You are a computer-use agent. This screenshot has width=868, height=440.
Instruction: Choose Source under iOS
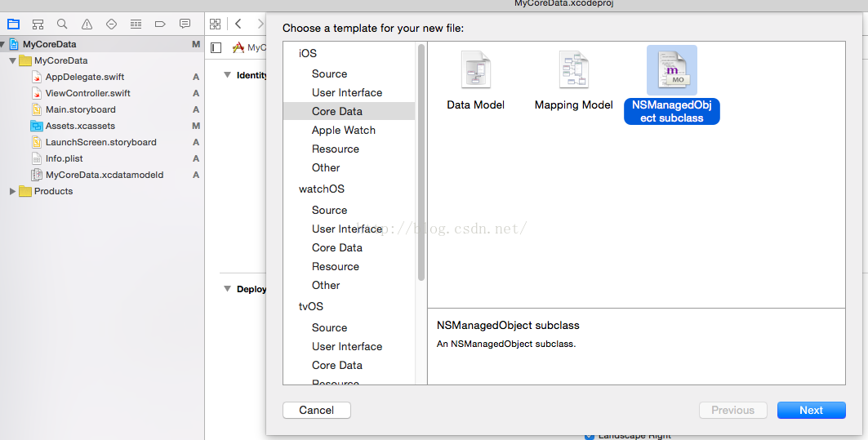pyautogui.click(x=329, y=73)
